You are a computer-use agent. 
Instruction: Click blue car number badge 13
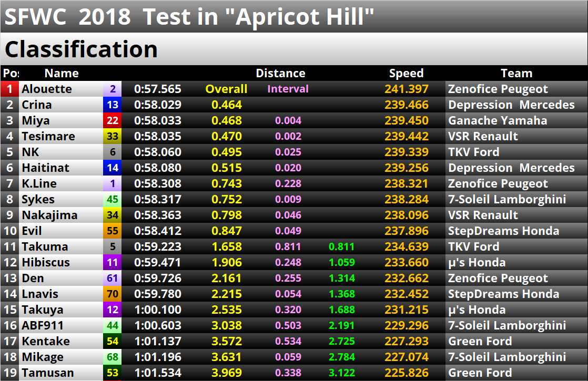[x=113, y=105]
